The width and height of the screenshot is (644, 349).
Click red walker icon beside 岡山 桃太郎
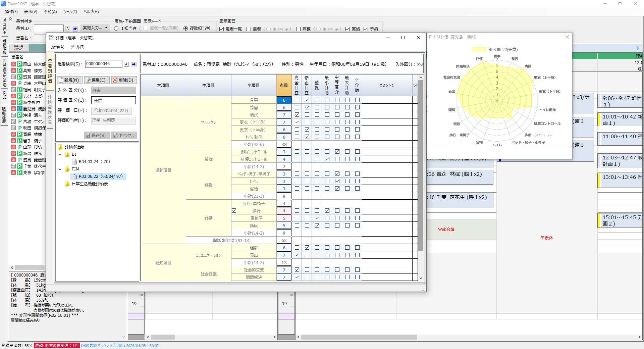click(x=13, y=64)
